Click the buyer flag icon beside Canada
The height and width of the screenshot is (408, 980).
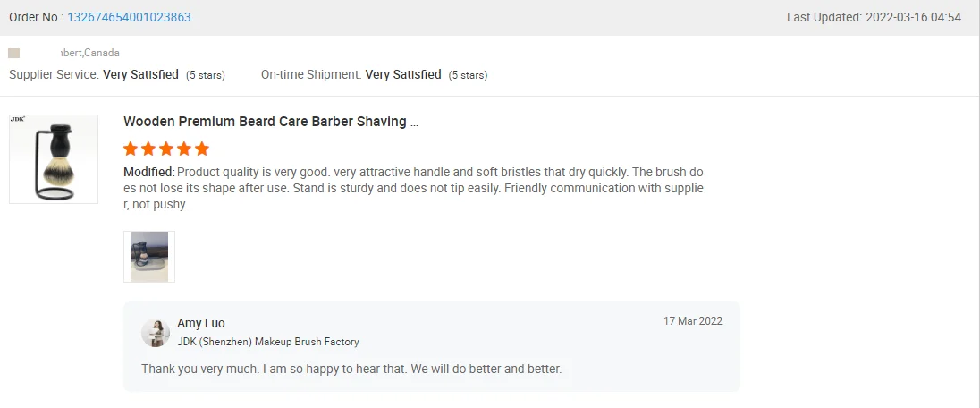14,54
